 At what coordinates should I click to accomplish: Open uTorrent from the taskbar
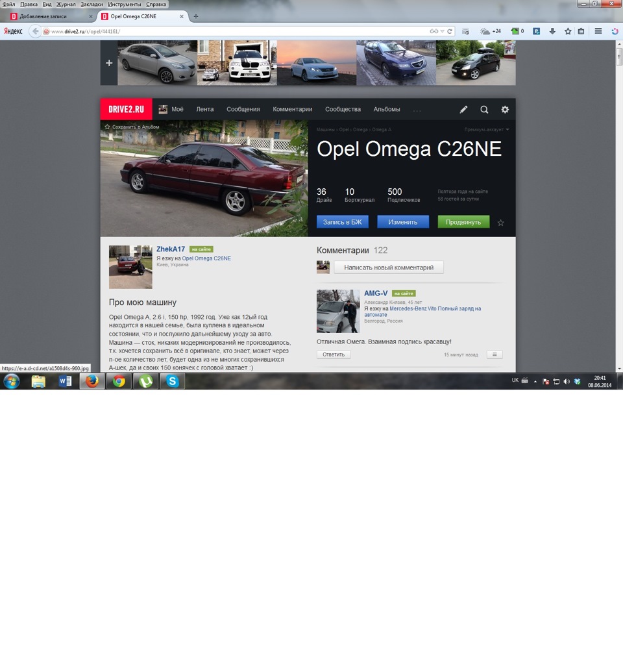point(145,381)
